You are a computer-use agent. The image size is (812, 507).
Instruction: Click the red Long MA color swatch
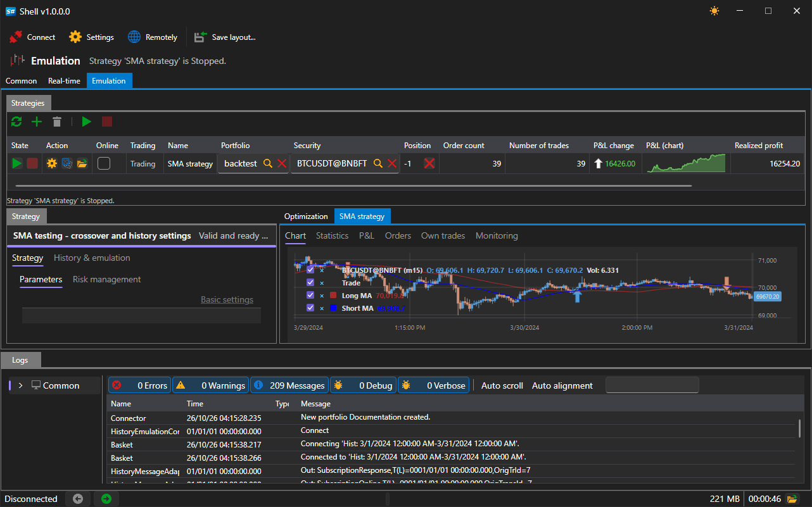333,296
